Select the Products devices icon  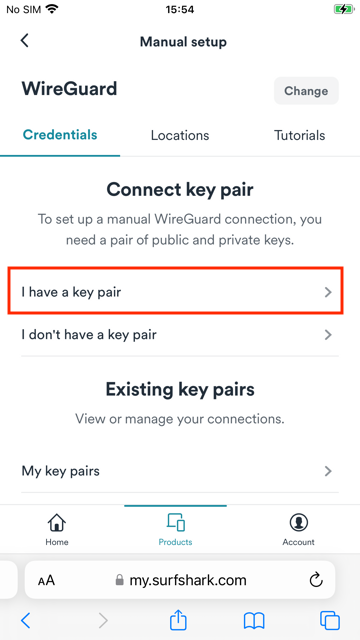176,522
